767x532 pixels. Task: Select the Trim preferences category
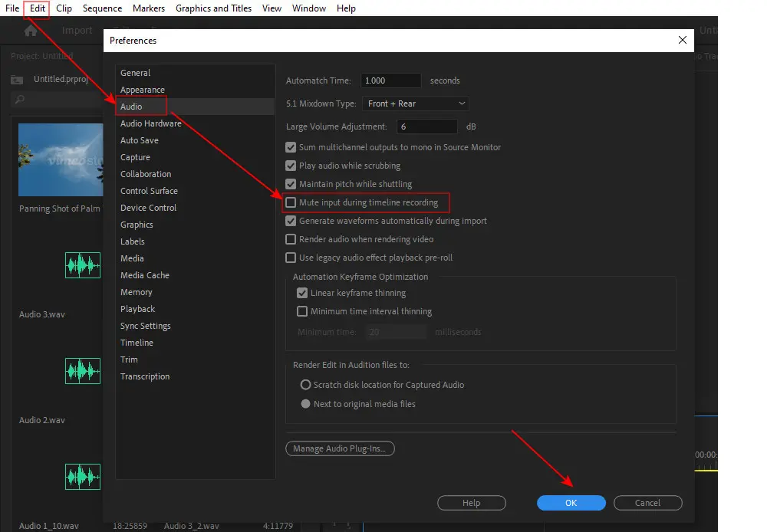point(195,360)
